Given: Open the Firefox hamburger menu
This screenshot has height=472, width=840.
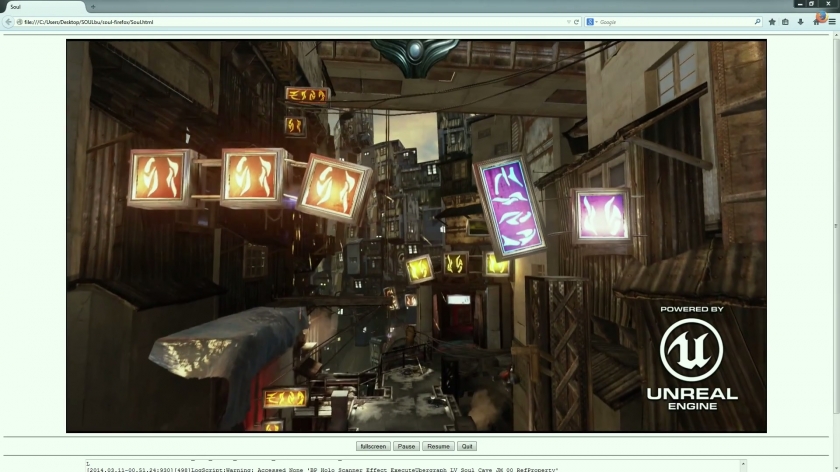Looking at the screenshot, I should (832, 22).
